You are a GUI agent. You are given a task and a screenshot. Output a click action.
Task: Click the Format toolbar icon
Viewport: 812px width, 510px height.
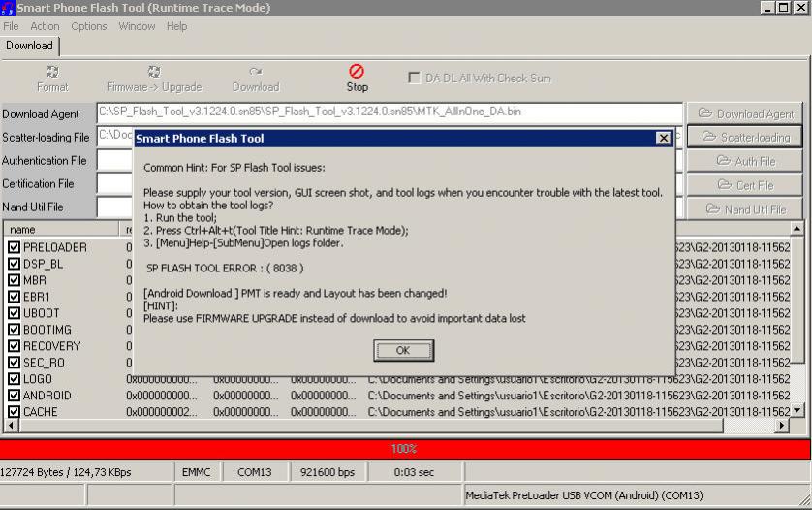point(52,72)
